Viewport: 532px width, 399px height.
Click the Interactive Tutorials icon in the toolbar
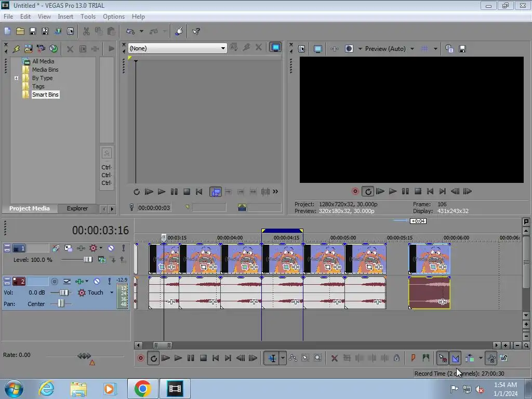point(179,31)
